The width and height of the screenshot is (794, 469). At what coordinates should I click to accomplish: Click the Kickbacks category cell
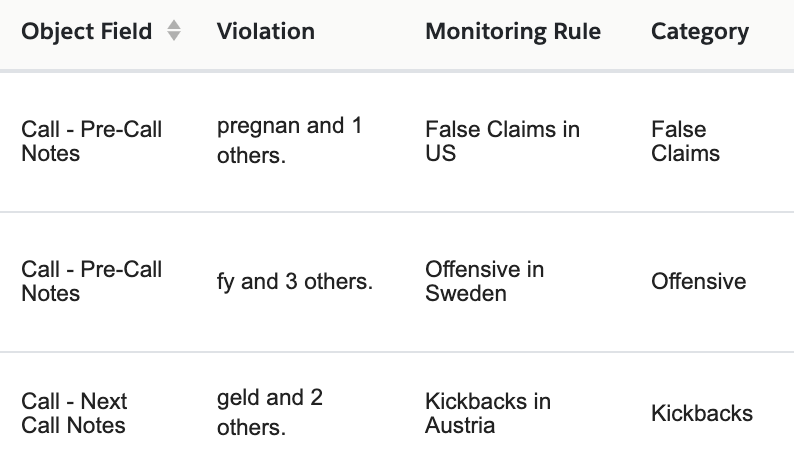(701, 413)
